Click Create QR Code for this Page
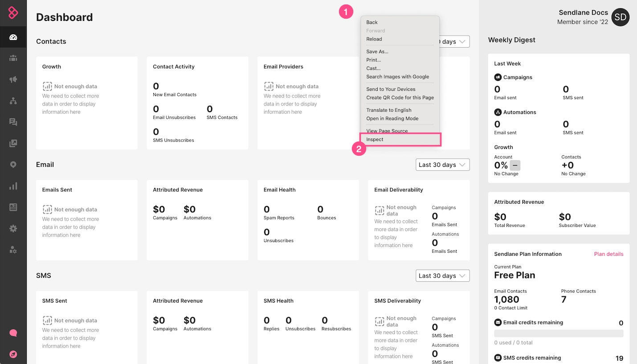The image size is (637, 364). [x=400, y=98]
